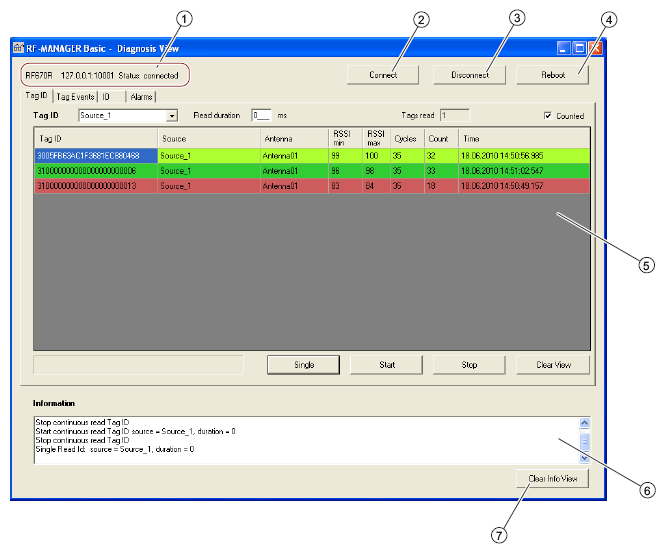Click the status text 'connected'
The width and height of the screenshot is (666, 546).
[161, 76]
